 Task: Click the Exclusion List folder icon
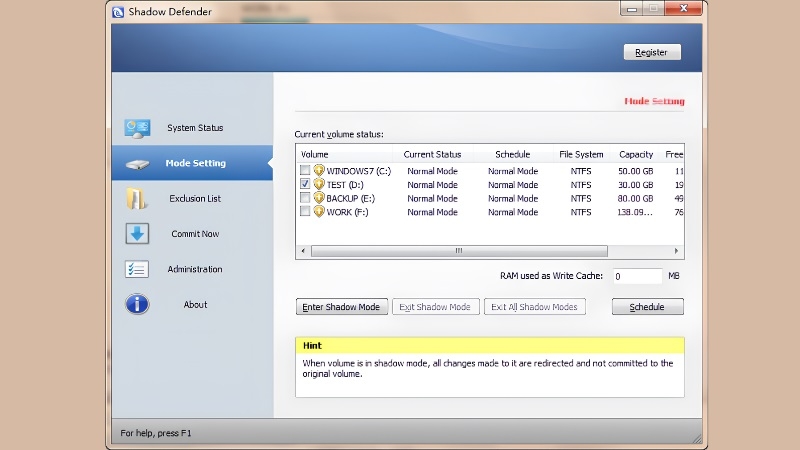coord(136,198)
